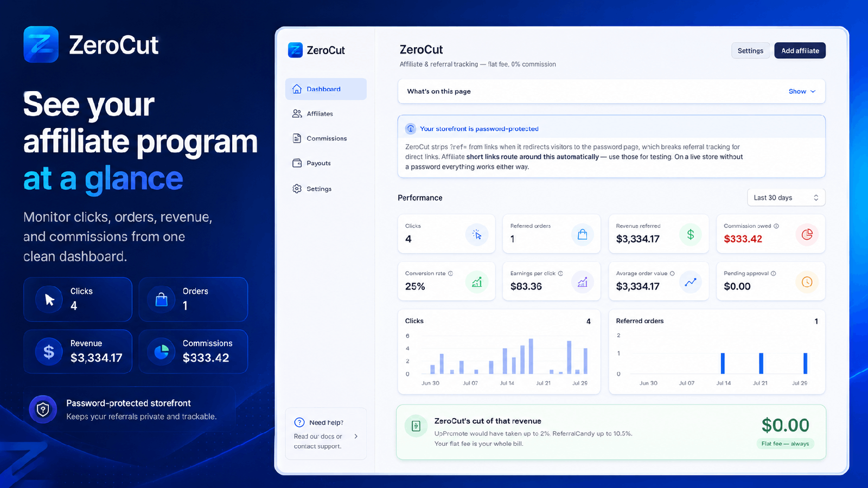The width and height of the screenshot is (868, 488).
Task: Click the $0.00 Pending approval value
Action: point(737,286)
